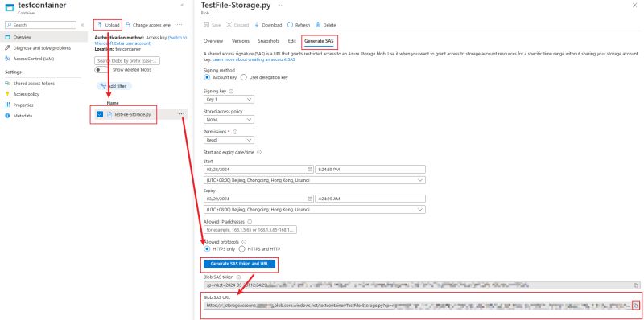Select HTTPS and HTTP protocol
Viewport: 644px width, 320px height.
point(242,248)
